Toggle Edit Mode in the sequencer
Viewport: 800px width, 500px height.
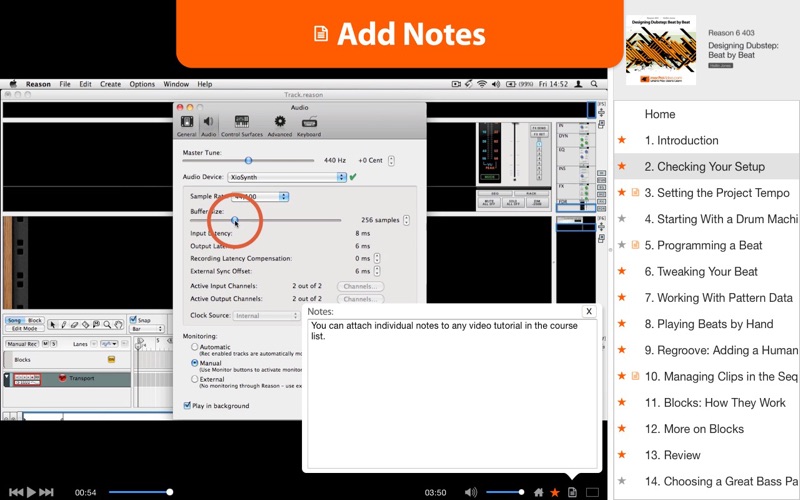click(x=24, y=328)
